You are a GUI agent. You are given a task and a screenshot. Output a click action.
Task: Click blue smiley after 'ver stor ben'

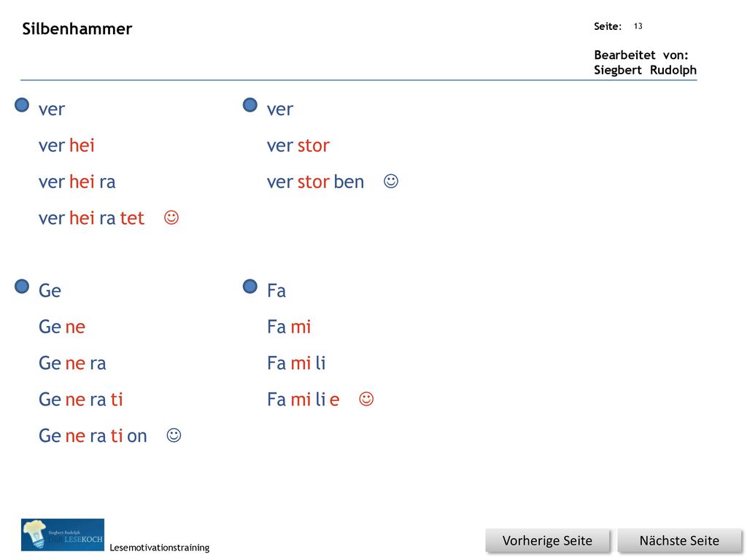coord(391,182)
